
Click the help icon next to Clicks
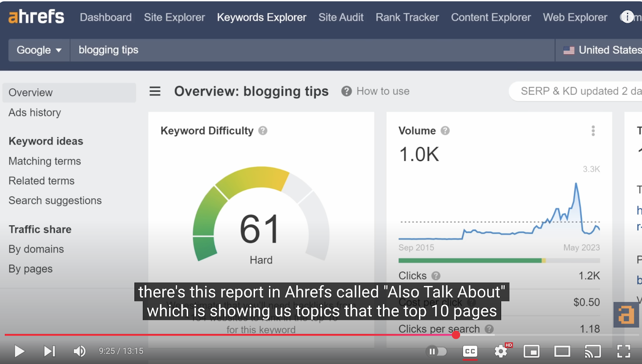coord(436,276)
